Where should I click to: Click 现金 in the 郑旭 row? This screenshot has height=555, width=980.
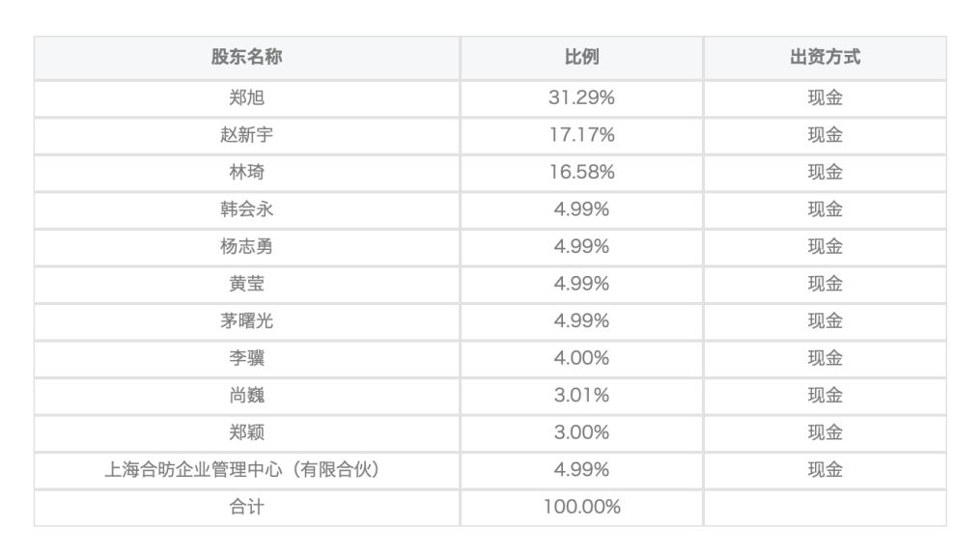click(825, 98)
